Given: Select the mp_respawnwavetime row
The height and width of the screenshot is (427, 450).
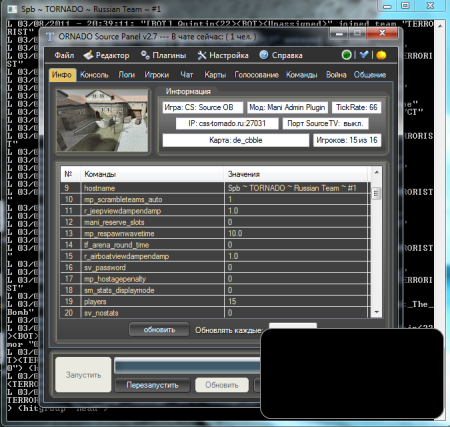Looking at the screenshot, I should [215, 234].
